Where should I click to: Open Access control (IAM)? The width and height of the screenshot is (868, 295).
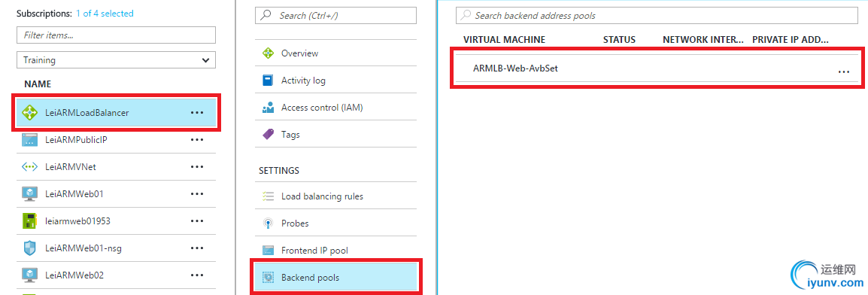click(x=335, y=108)
